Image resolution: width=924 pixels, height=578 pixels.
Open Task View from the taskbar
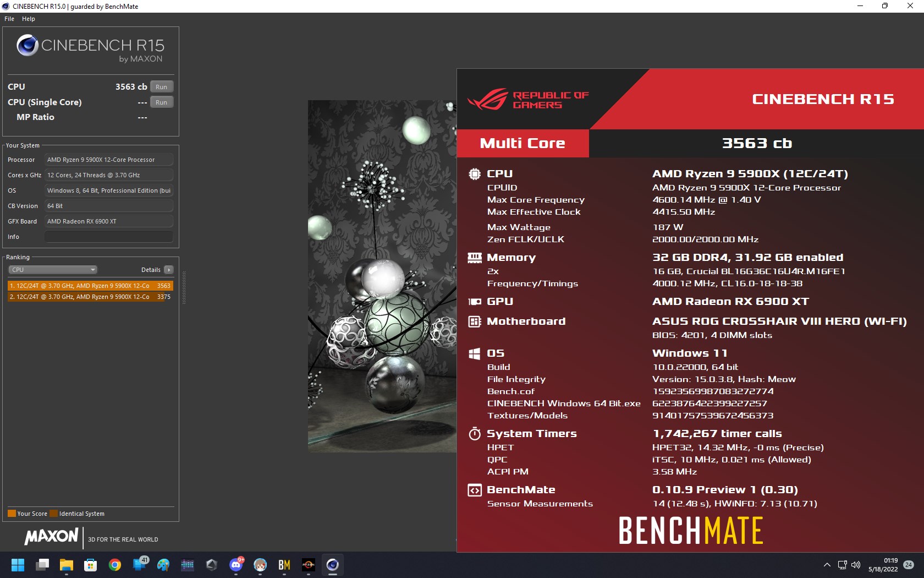tap(42, 565)
